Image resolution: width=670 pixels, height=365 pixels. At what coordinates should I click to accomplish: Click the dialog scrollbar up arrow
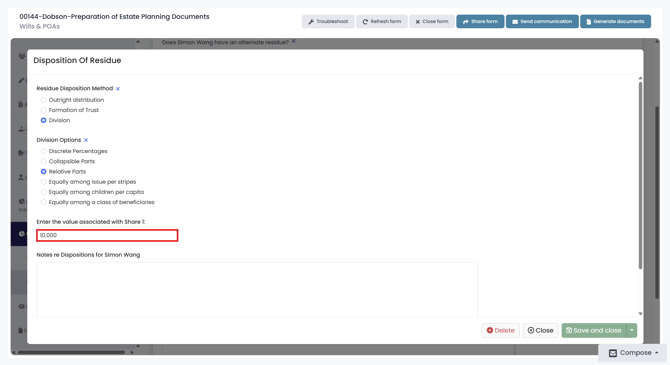click(640, 78)
